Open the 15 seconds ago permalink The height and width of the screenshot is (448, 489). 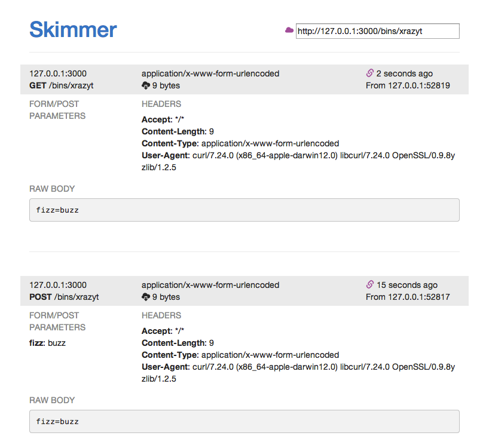coord(407,285)
